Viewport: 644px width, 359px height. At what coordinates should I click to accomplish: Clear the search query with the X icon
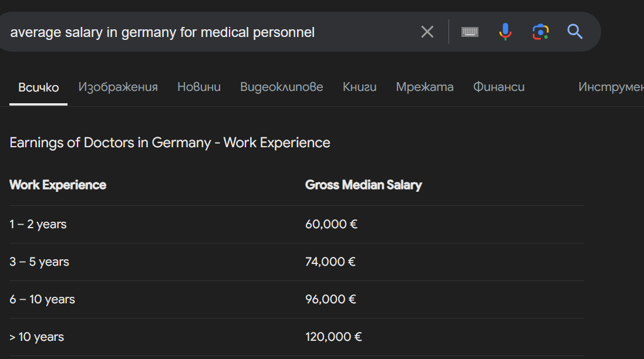[x=427, y=32]
